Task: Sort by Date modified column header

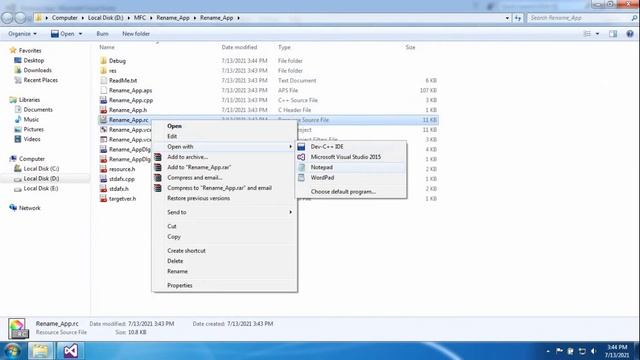Action: (x=239, y=47)
